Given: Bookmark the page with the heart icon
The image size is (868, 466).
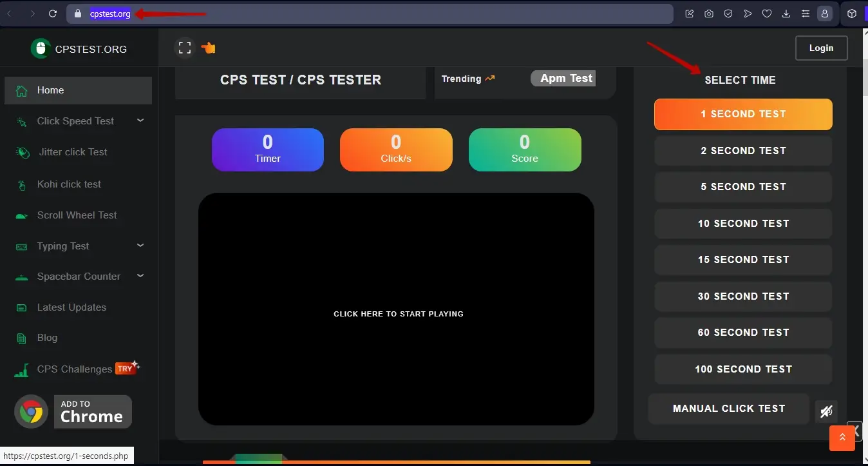Looking at the screenshot, I should tap(767, 14).
